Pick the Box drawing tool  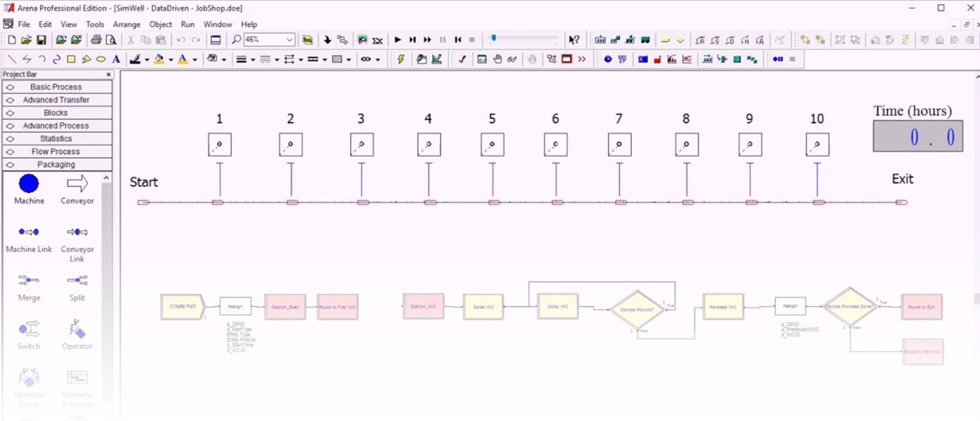click(x=71, y=59)
